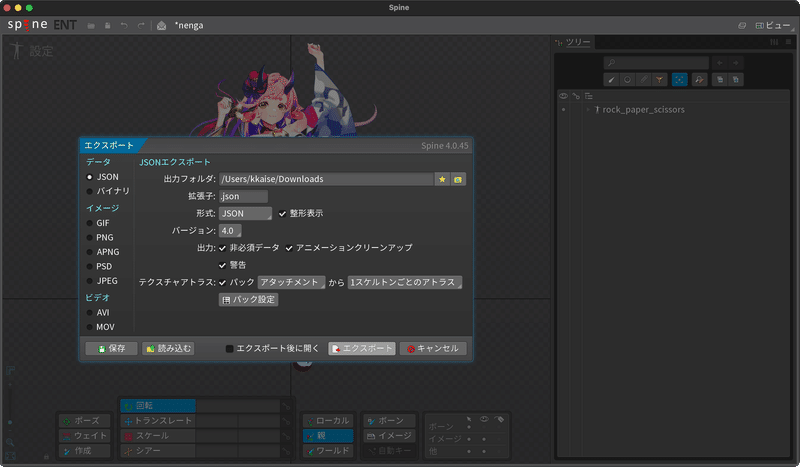The width and height of the screenshot is (800, 467).
Task: Toggle the rock_paper_scissors visibility dot
Action: coord(563,110)
